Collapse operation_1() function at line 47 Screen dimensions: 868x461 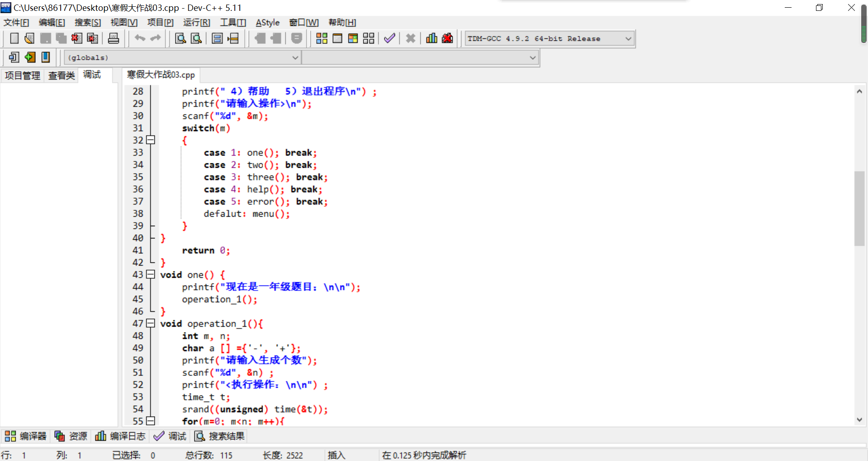[x=151, y=323]
